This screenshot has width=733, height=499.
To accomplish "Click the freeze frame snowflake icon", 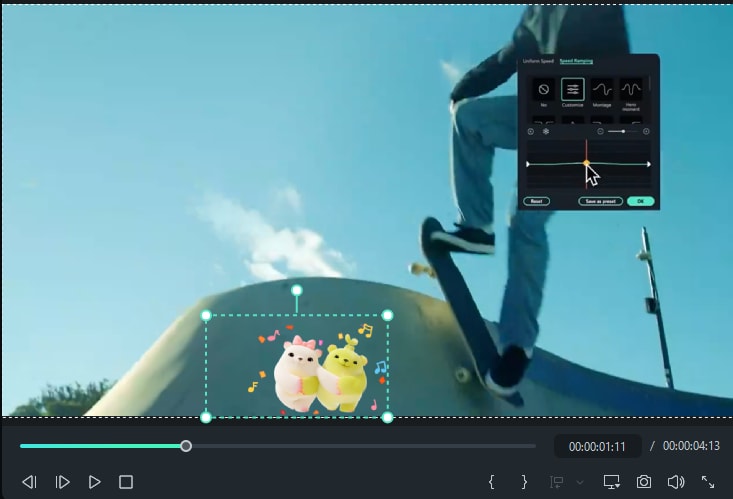I will pyautogui.click(x=546, y=131).
